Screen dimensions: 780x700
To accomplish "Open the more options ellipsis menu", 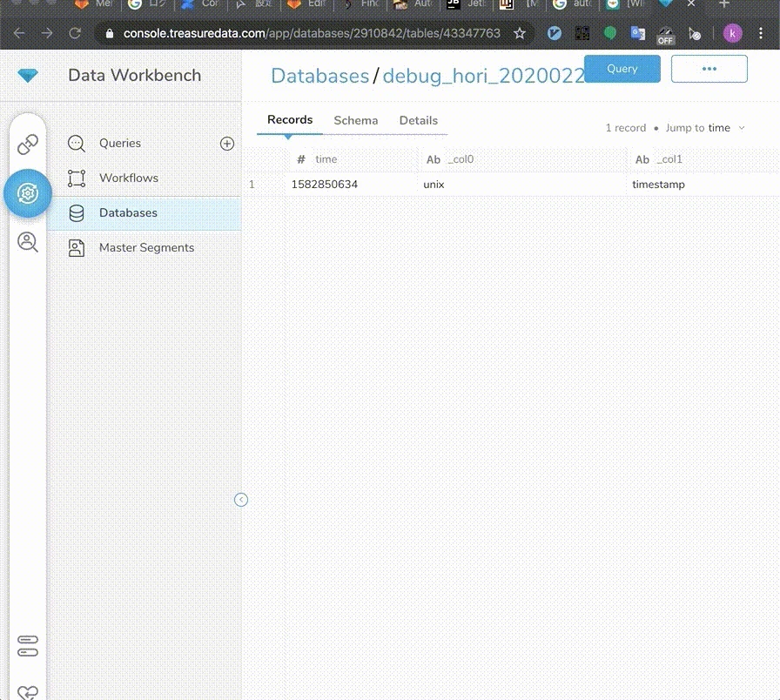I will point(709,69).
